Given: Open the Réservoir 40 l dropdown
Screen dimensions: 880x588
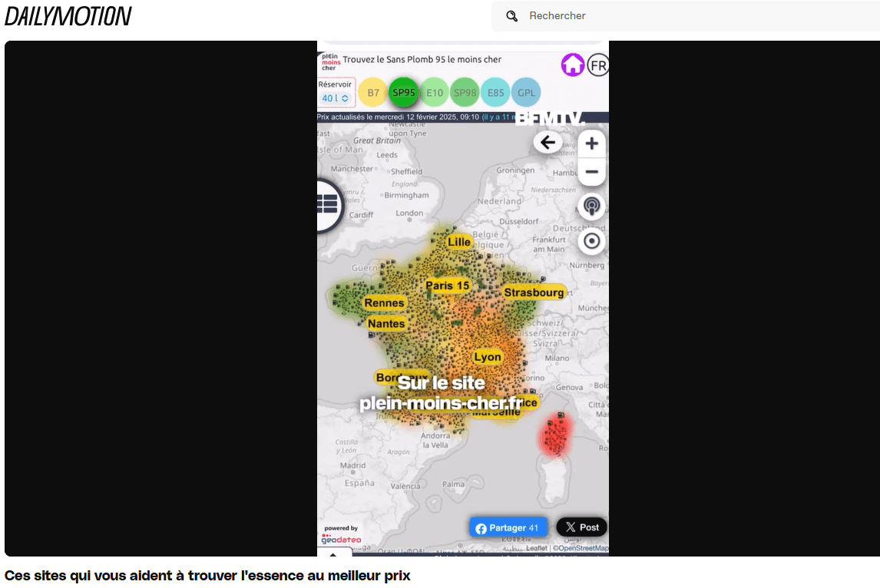Looking at the screenshot, I should [x=336, y=98].
